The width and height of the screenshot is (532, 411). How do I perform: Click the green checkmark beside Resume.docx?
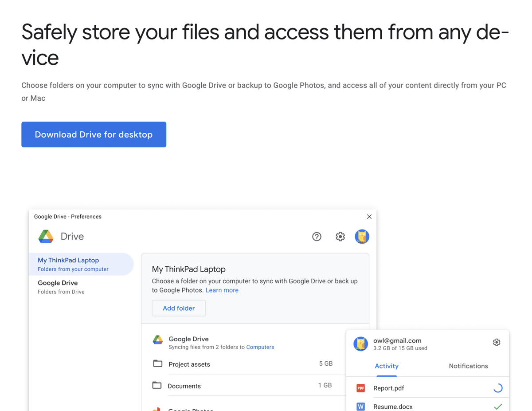click(x=498, y=407)
